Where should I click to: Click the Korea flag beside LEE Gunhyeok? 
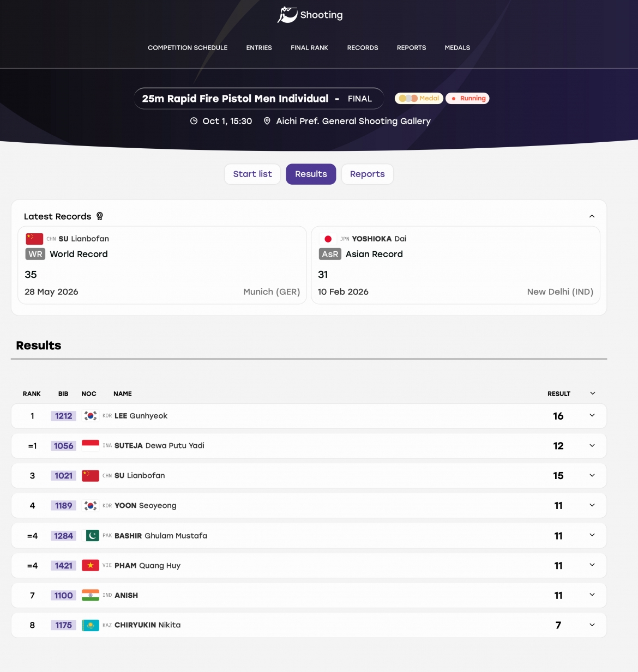(x=91, y=416)
